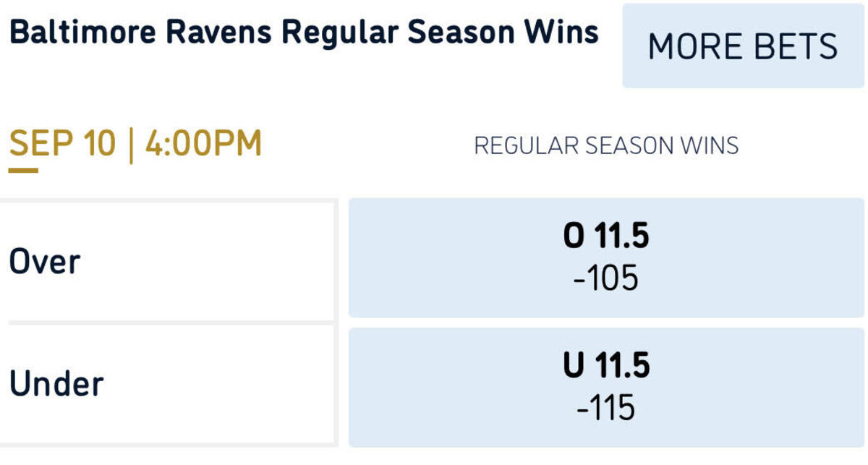Click the 4:00PM game time text
Screen dimensions: 868x465
(x=203, y=145)
